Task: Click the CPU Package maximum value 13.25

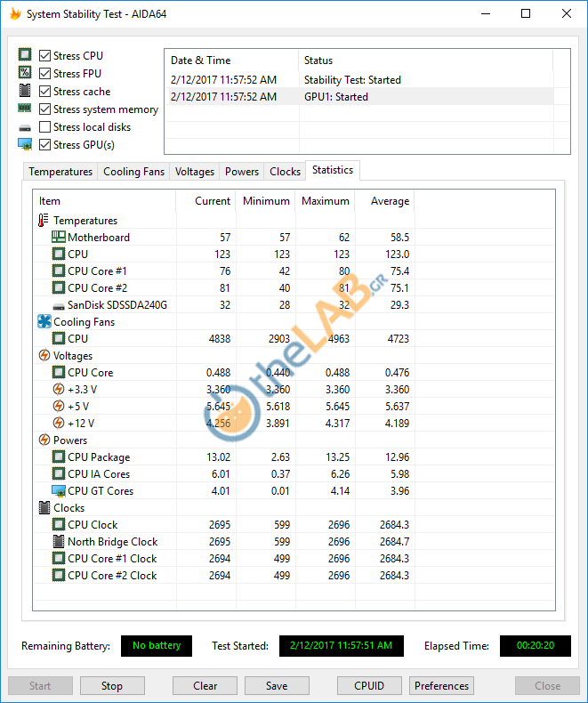Action: tap(337, 457)
